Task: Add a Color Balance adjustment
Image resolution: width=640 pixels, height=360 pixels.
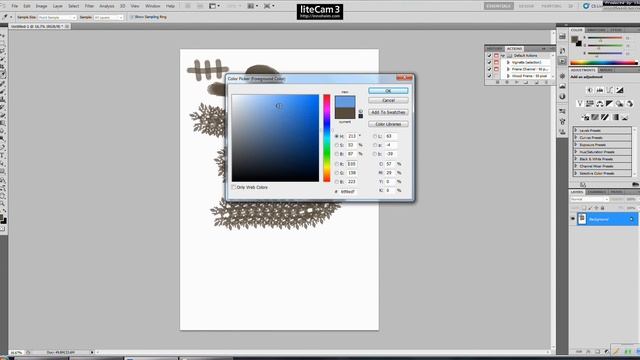Action: (x=600, y=104)
